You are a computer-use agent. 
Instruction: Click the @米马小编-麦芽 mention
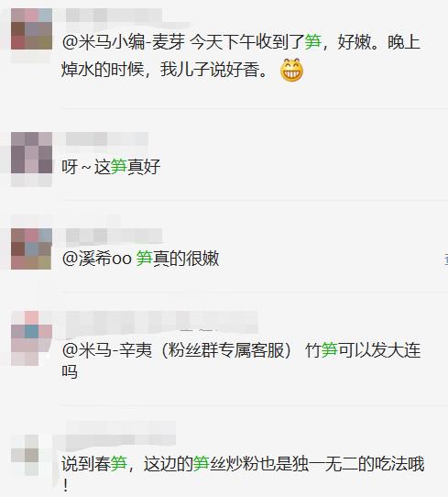[124, 42]
